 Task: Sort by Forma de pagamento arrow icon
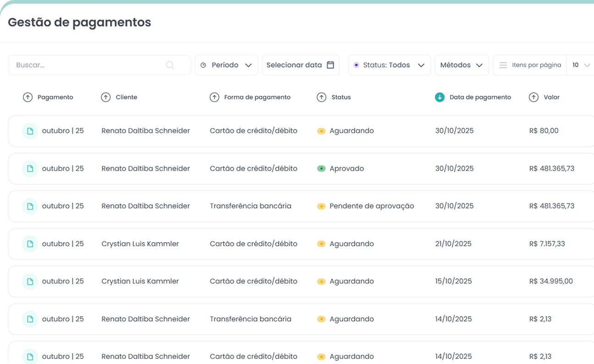click(x=214, y=97)
